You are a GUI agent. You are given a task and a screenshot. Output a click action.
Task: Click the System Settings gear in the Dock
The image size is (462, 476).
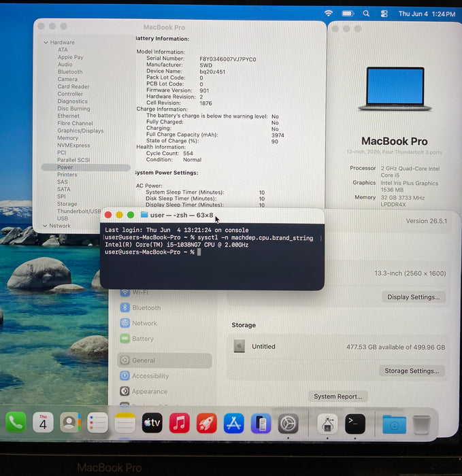(288, 423)
